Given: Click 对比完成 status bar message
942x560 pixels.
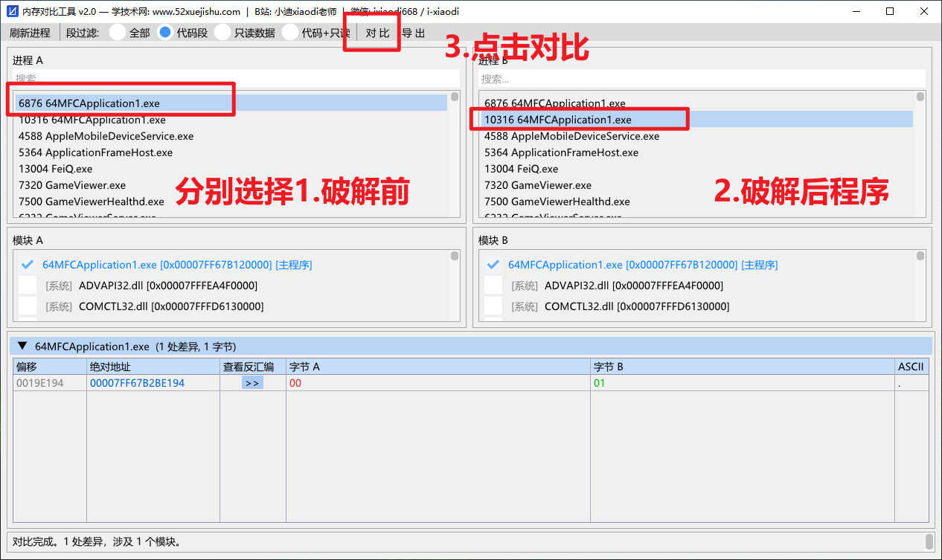Looking at the screenshot, I should 97,542.
